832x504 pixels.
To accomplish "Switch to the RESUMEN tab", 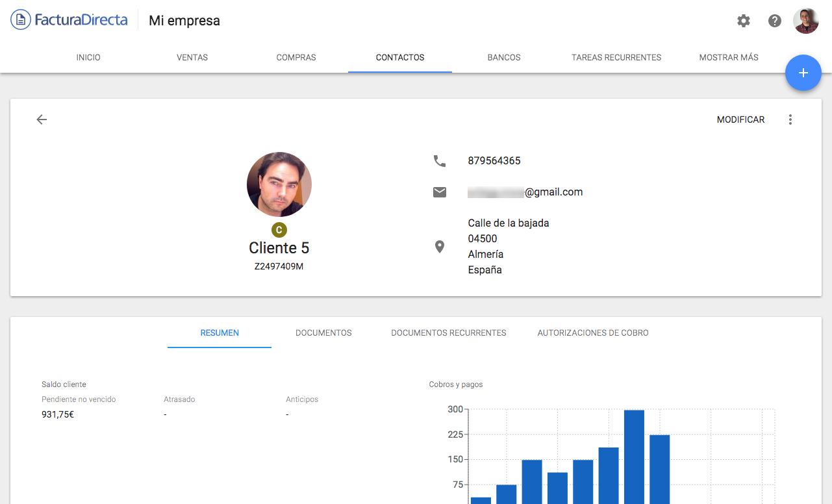I will [x=220, y=333].
